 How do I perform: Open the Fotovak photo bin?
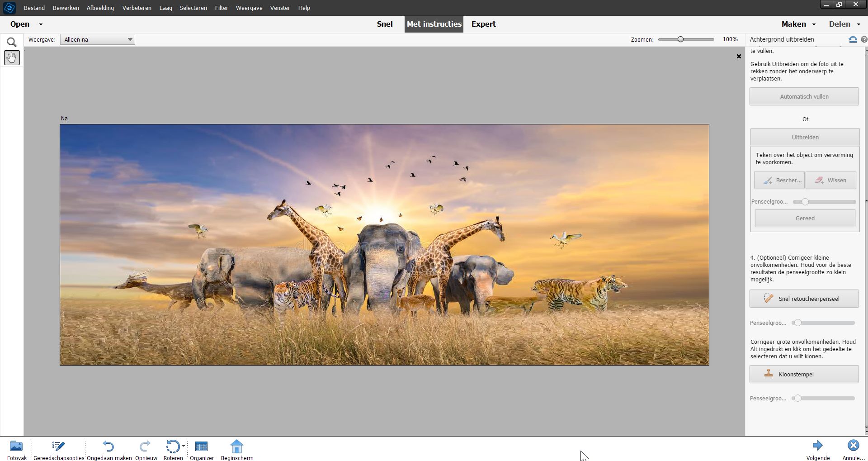(16, 451)
